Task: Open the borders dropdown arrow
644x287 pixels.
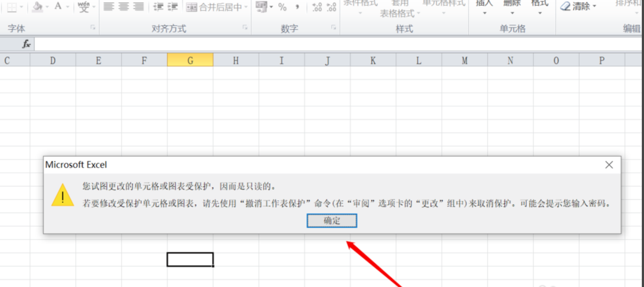Action: [x=21, y=7]
